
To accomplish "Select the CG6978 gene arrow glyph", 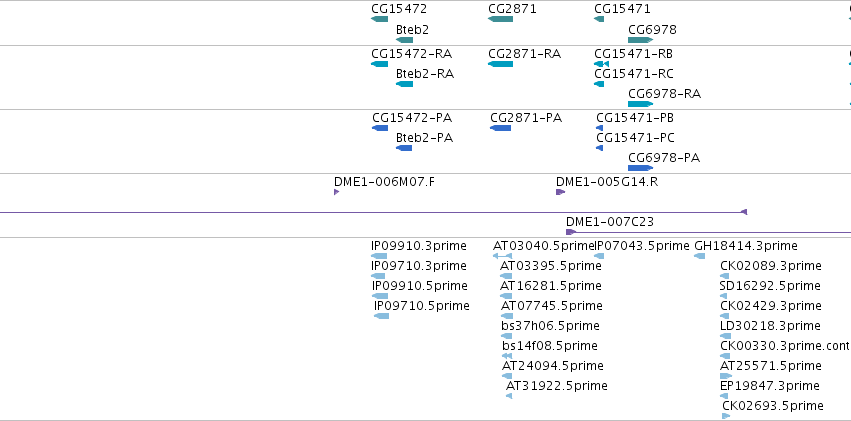I will click(x=640, y=40).
